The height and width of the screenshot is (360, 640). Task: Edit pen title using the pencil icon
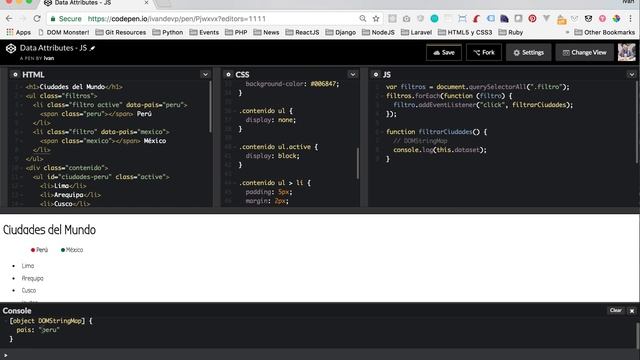(x=93, y=48)
